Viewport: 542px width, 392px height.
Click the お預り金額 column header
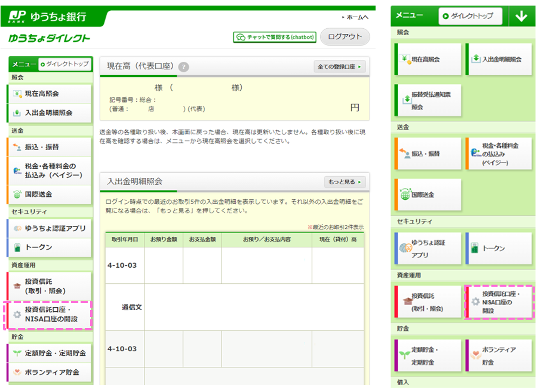pyautogui.click(x=163, y=239)
